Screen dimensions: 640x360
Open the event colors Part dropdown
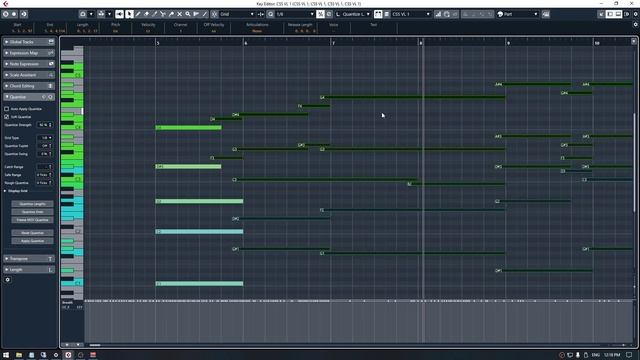point(518,14)
